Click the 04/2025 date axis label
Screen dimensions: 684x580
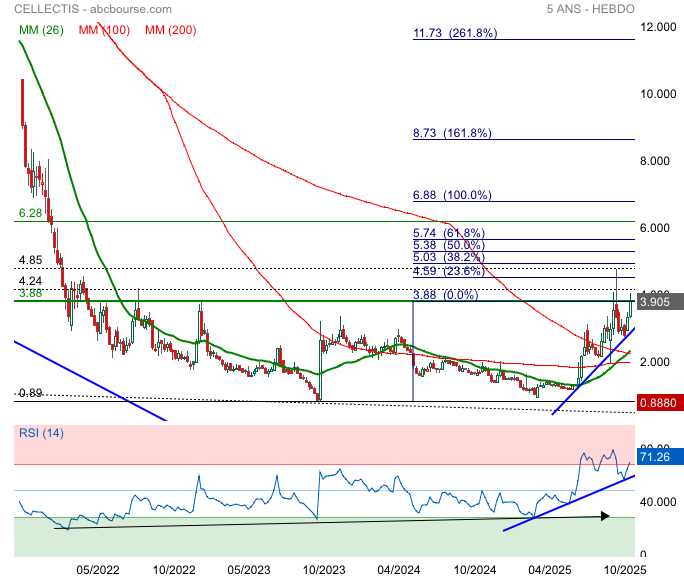pos(549,569)
